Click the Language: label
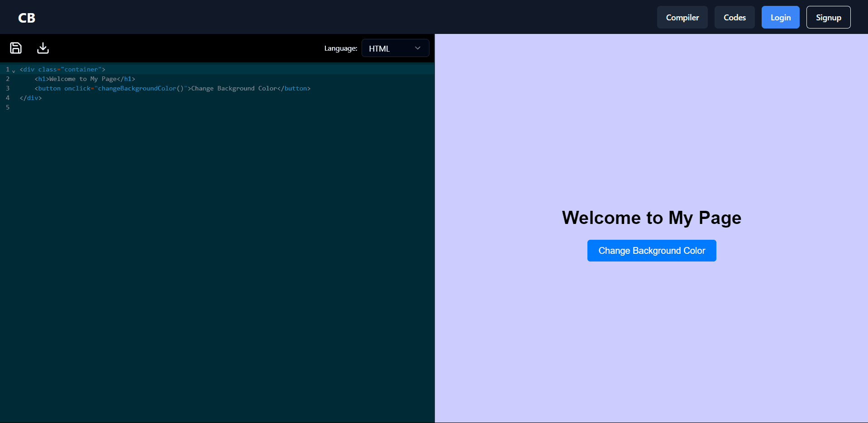 point(340,48)
